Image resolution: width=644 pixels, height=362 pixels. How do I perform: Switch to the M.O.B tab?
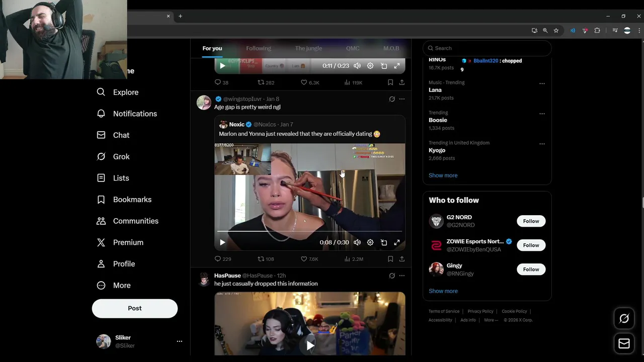tap(391, 48)
